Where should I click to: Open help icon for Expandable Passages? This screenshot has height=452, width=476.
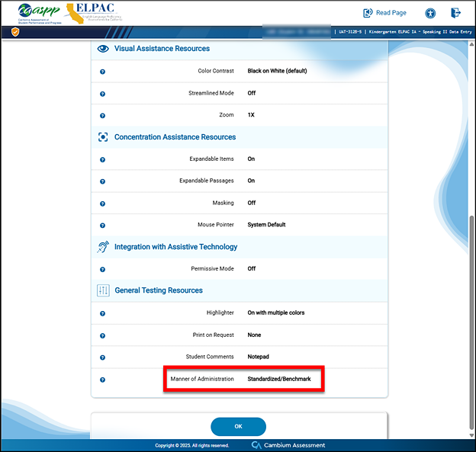103,181
